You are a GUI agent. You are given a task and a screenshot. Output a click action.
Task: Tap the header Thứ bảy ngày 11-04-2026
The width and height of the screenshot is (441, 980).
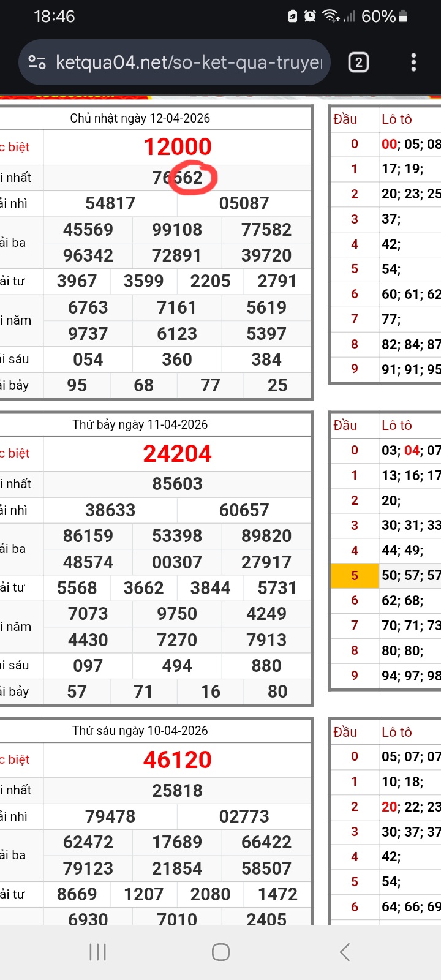pos(140,424)
